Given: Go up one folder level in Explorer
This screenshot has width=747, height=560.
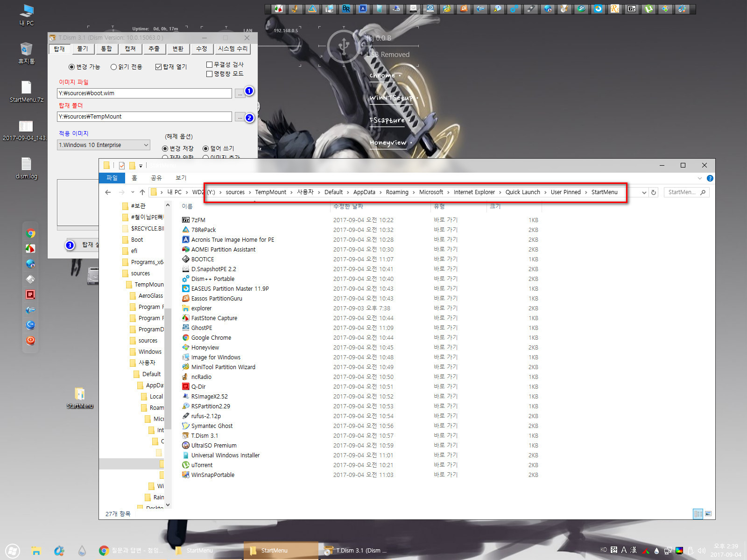Looking at the screenshot, I should [142, 192].
